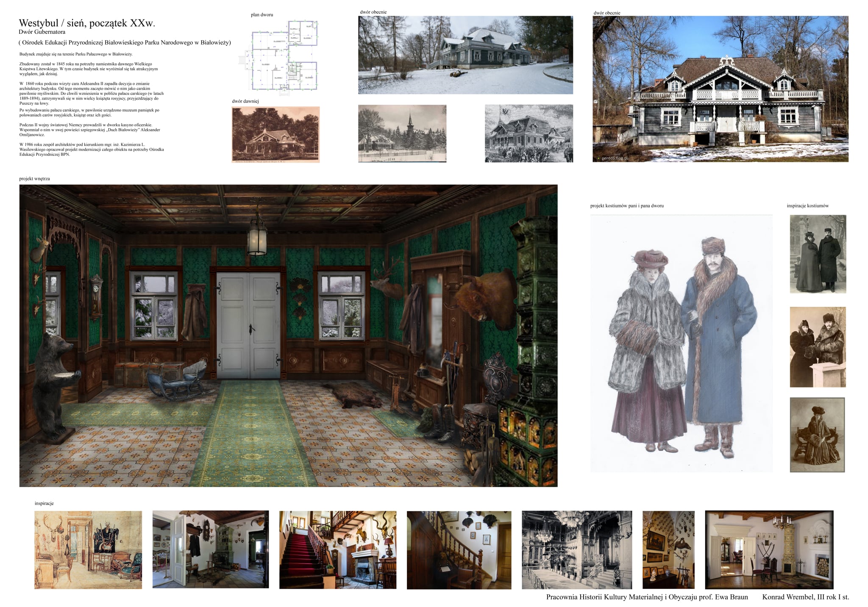Open the old photo with the church tower
This screenshot has width=868, height=607.
pyautogui.click(x=402, y=133)
